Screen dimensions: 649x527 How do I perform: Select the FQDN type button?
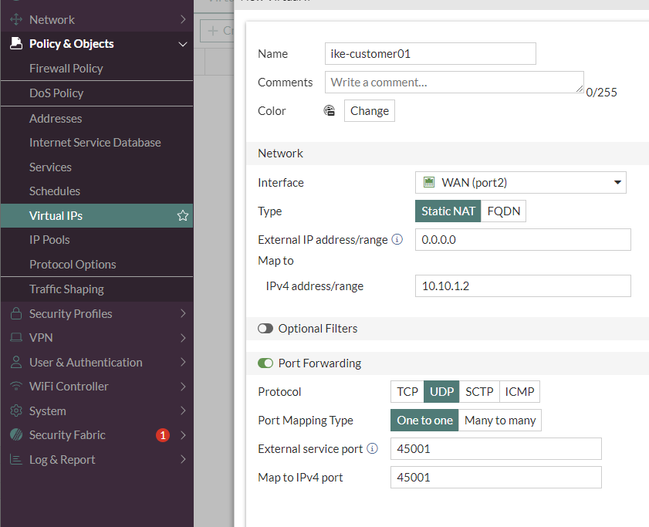[x=504, y=211]
